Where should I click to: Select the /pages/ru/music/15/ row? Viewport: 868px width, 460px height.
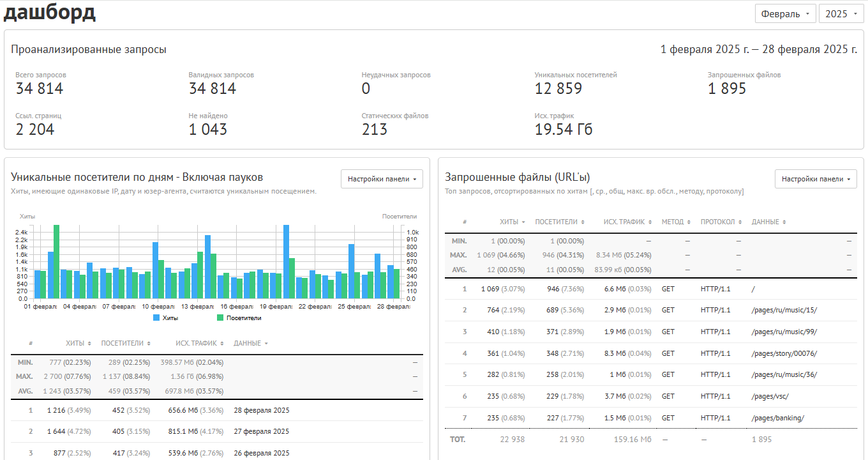coord(651,310)
